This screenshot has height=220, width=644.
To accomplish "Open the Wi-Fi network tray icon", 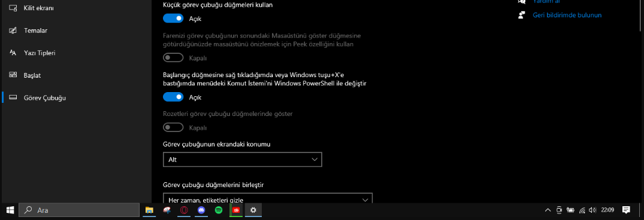I will click(582, 210).
